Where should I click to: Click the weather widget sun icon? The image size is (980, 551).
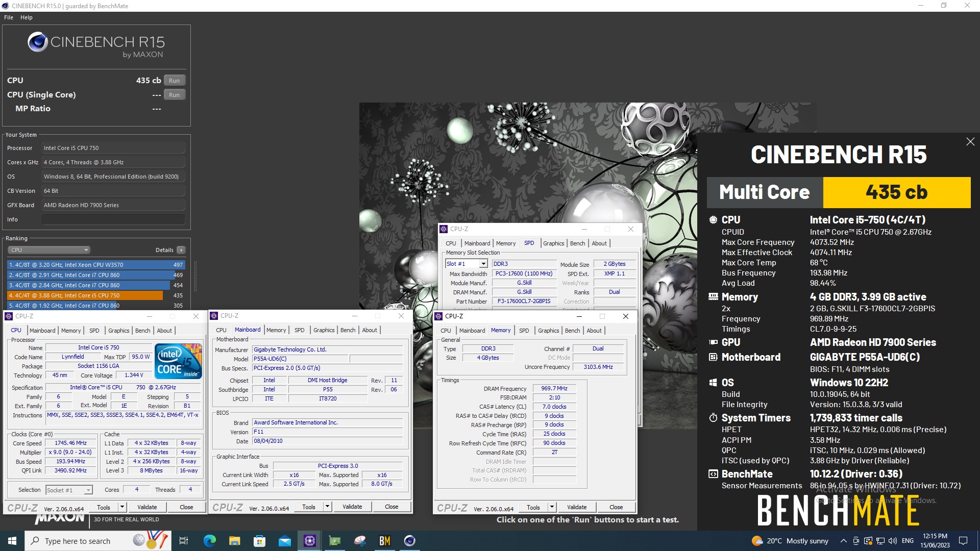click(x=757, y=541)
